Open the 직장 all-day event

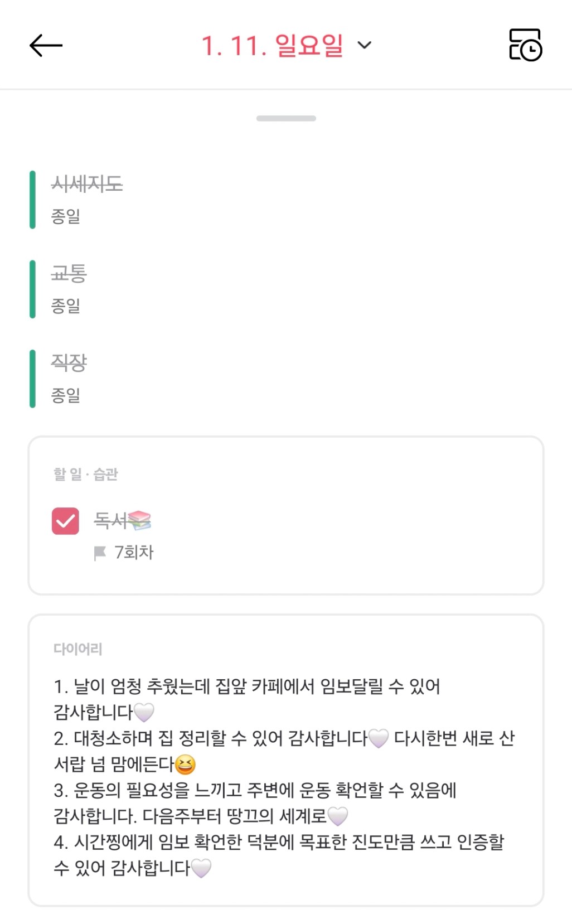69,362
